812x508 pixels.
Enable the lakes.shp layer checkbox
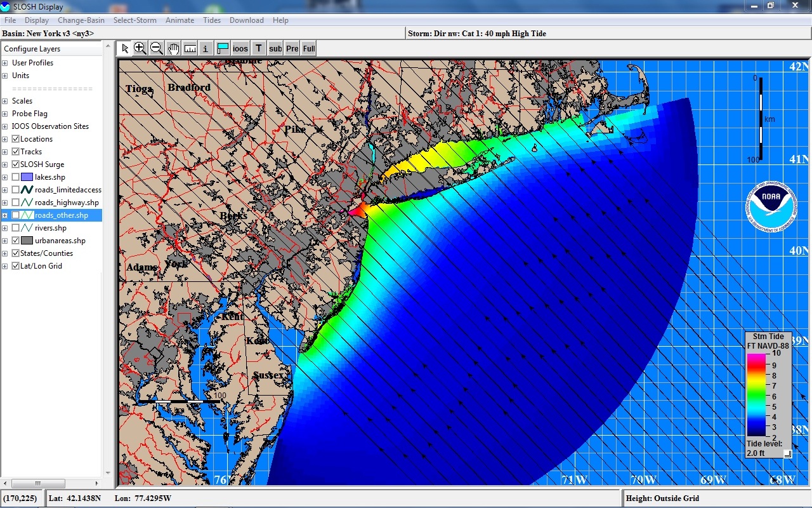(16, 177)
